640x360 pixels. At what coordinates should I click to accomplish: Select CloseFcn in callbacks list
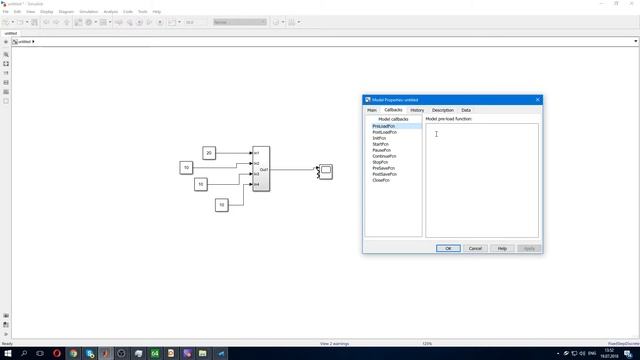(381, 180)
